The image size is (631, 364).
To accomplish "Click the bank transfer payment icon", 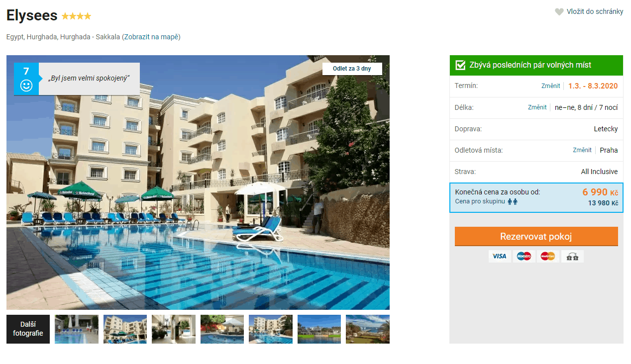I will pyautogui.click(x=572, y=256).
